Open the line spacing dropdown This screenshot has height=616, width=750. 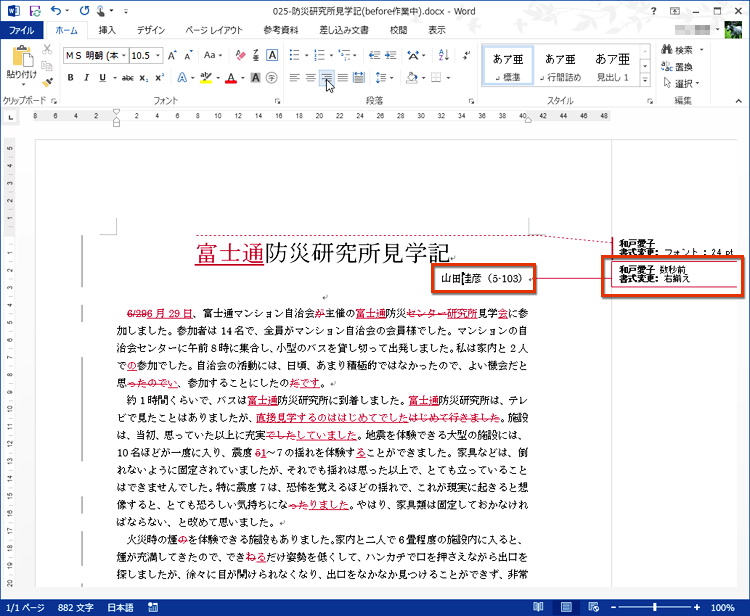click(392, 77)
